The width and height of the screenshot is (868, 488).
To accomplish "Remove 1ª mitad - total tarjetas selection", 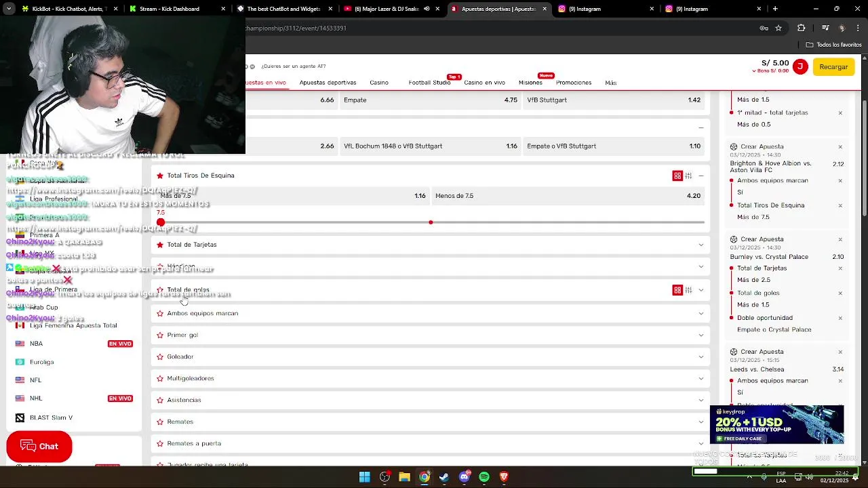I will 840,113.
